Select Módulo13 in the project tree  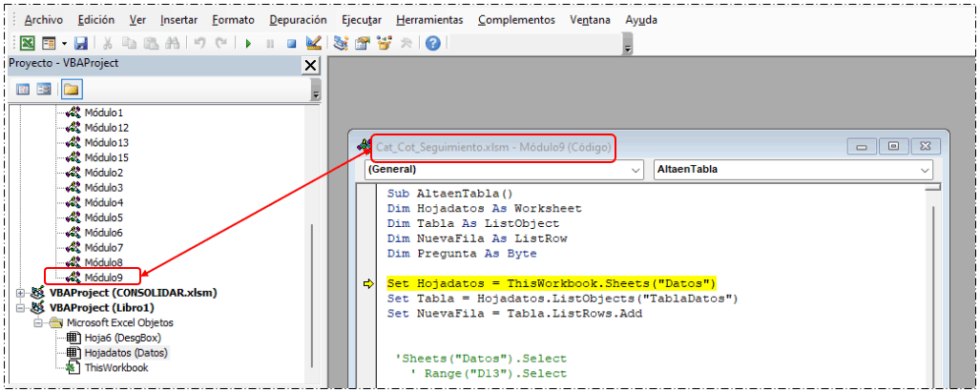pos(106,142)
